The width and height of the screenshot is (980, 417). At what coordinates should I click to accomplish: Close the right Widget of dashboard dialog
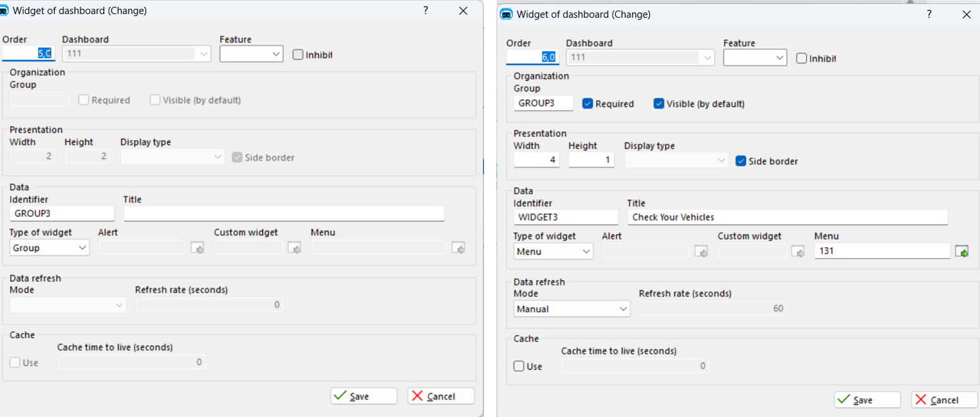click(966, 14)
